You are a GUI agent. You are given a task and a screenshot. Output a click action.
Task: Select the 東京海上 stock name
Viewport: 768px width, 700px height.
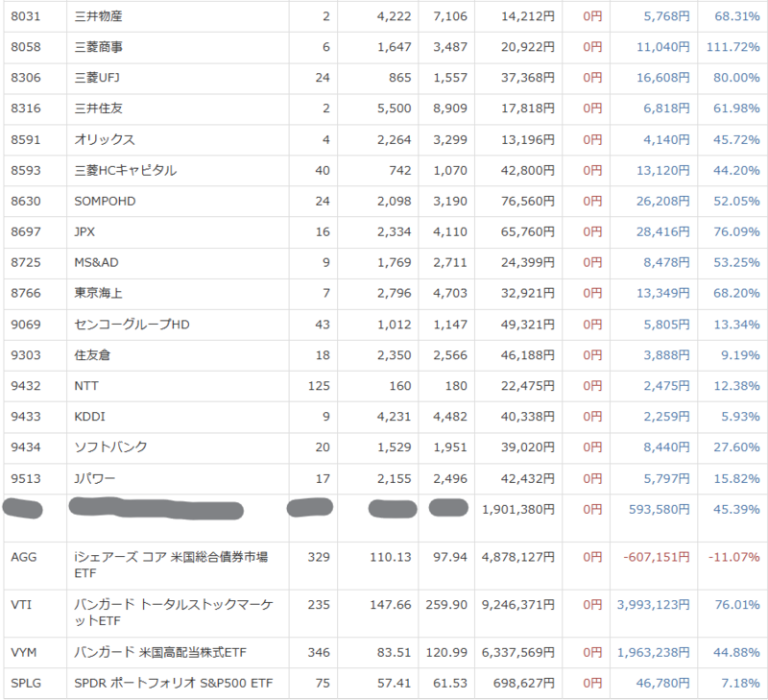click(x=98, y=293)
